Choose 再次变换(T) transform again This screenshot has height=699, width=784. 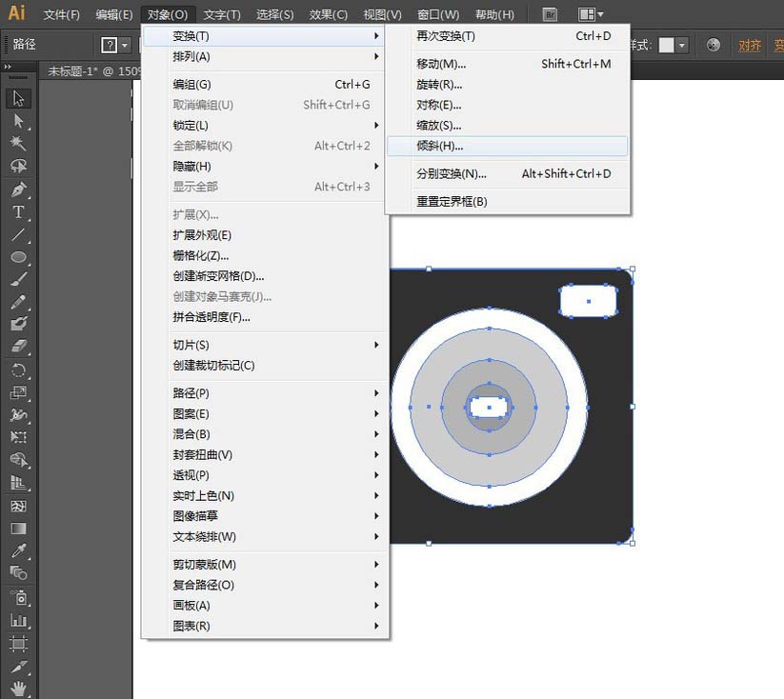pos(507,36)
